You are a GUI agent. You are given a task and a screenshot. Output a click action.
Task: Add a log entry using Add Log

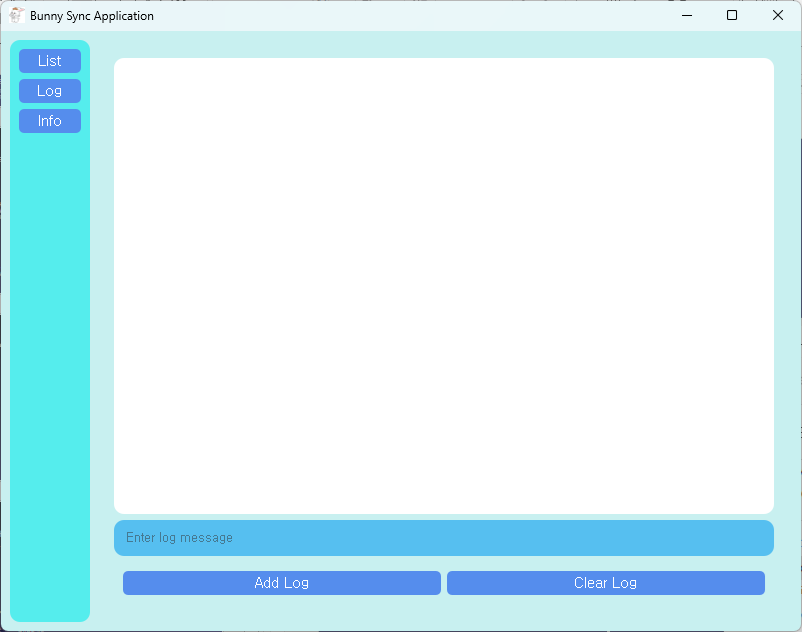click(x=281, y=583)
